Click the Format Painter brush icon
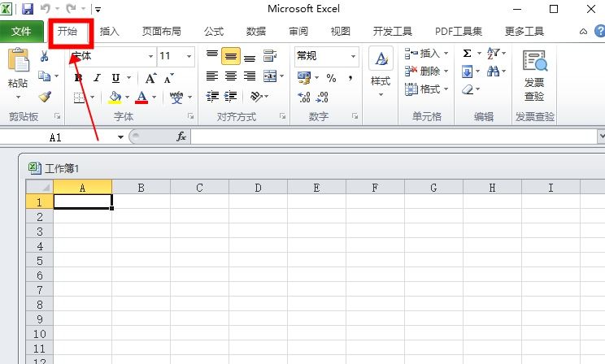Screen dimensions: 605x364 [45, 97]
